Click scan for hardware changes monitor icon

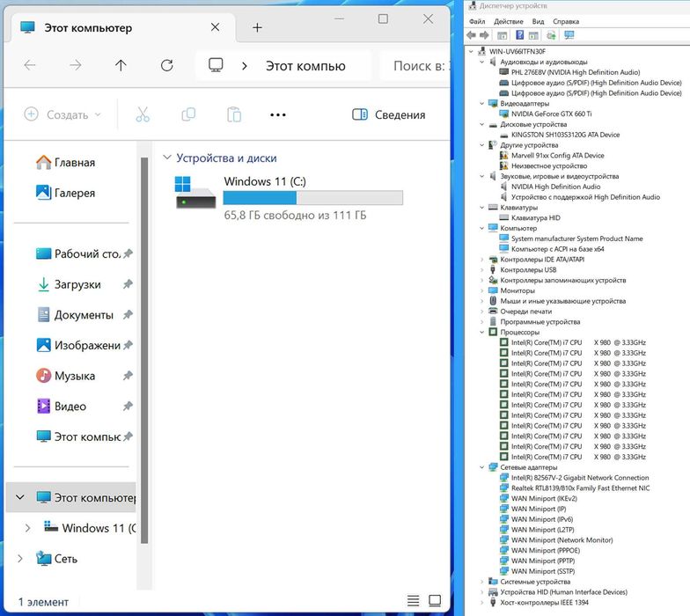tap(569, 35)
